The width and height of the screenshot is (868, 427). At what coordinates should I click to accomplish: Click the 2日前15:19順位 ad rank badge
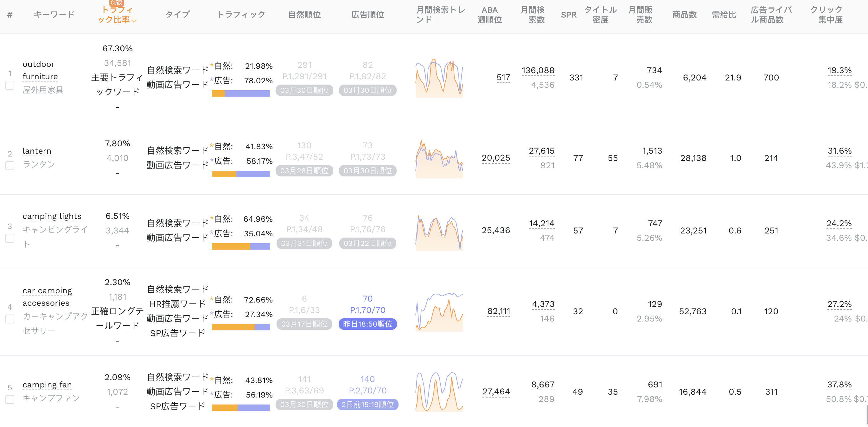point(367,405)
